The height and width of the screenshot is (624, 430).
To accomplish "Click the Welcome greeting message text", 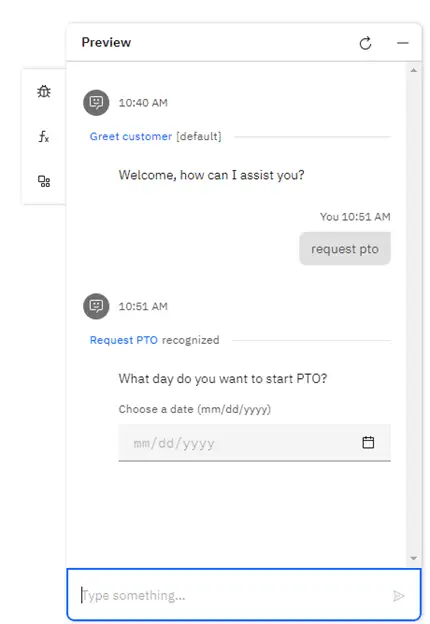I will 211,175.
